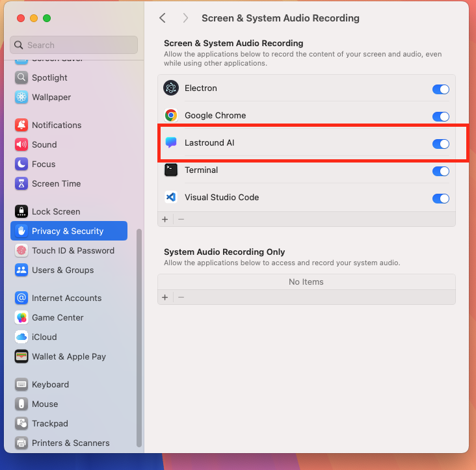The image size is (476, 470).
Task: Click the Wallpaper flower icon
Action: (21, 97)
